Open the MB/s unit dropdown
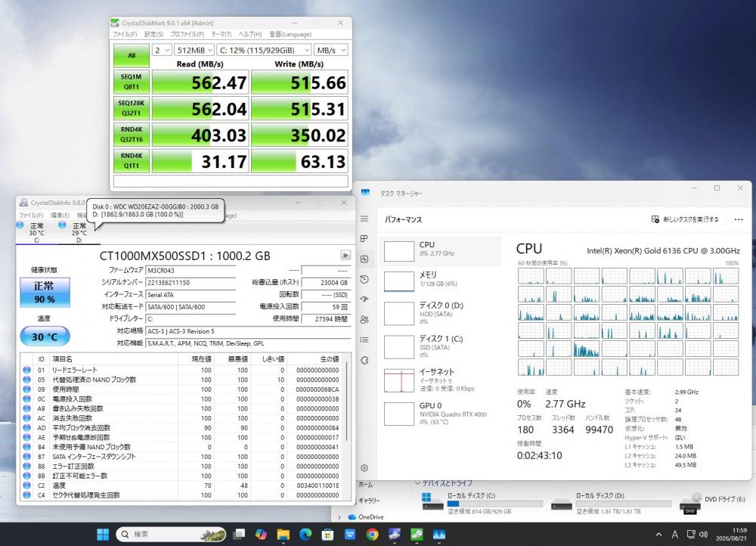Image resolution: width=756 pixels, height=546 pixels. (x=331, y=50)
